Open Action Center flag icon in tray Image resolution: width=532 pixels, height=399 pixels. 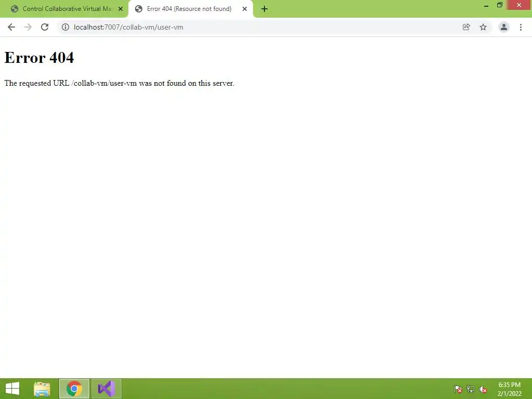tap(458, 389)
